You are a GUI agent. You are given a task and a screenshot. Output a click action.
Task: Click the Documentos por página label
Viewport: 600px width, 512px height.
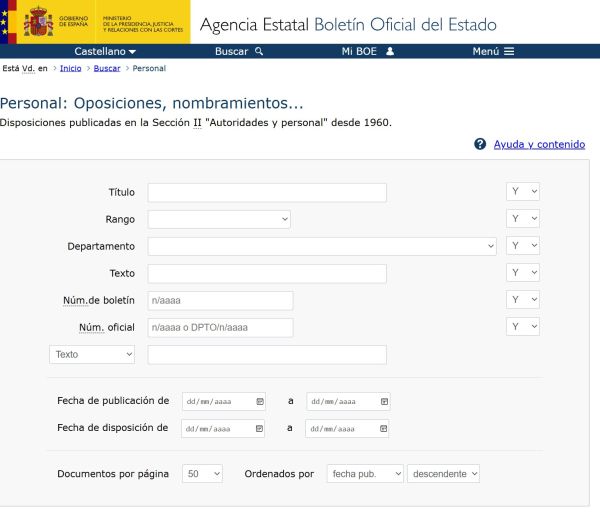(113, 474)
